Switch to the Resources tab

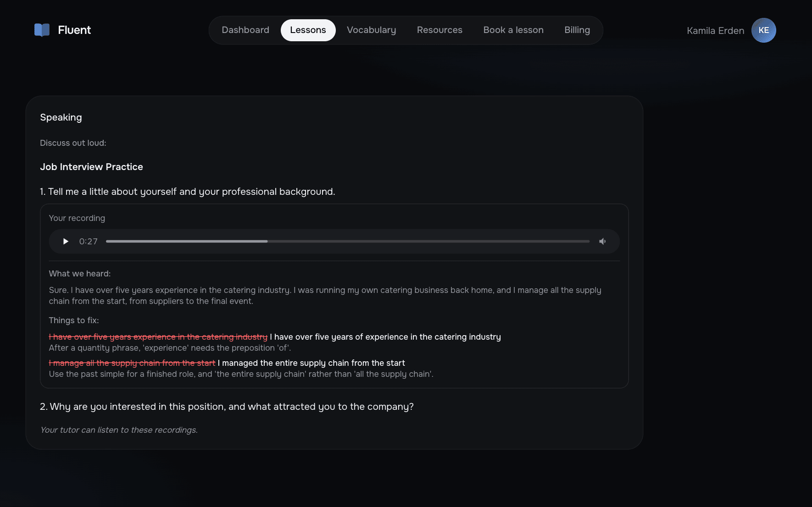pos(439,30)
